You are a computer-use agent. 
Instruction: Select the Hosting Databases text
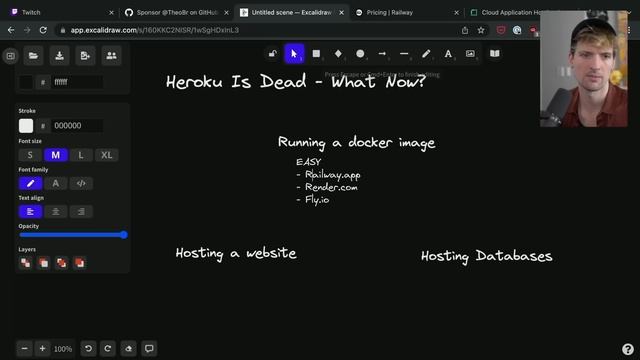[x=487, y=256]
